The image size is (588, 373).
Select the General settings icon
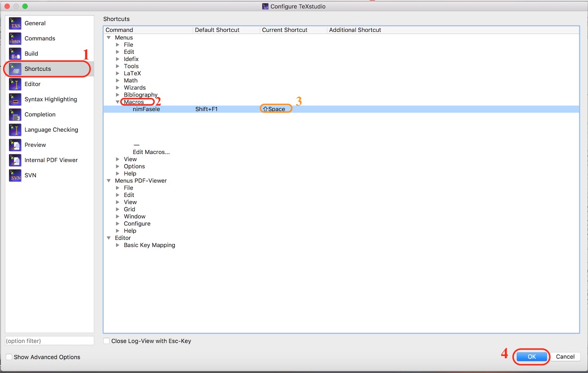(15, 23)
